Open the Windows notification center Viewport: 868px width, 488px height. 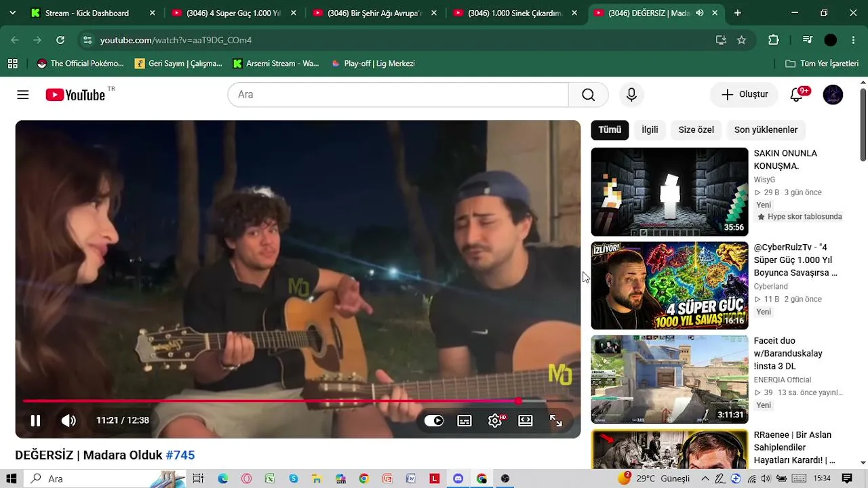pos(847,479)
